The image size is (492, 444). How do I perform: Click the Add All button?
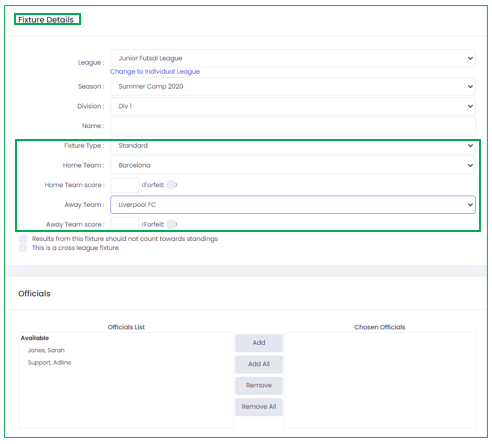pos(259,364)
